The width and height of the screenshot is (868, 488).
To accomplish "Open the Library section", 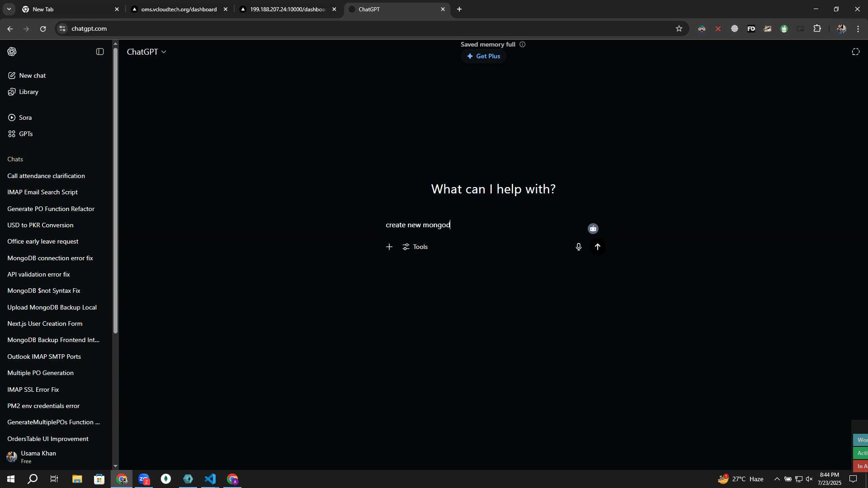I will pyautogui.click(x=24, y=92).
